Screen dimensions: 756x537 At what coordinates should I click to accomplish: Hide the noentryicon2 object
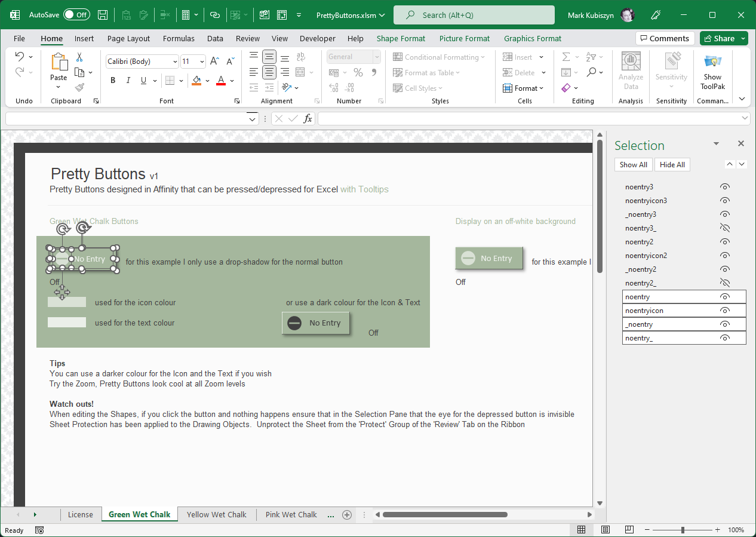[x=725, y=256]
